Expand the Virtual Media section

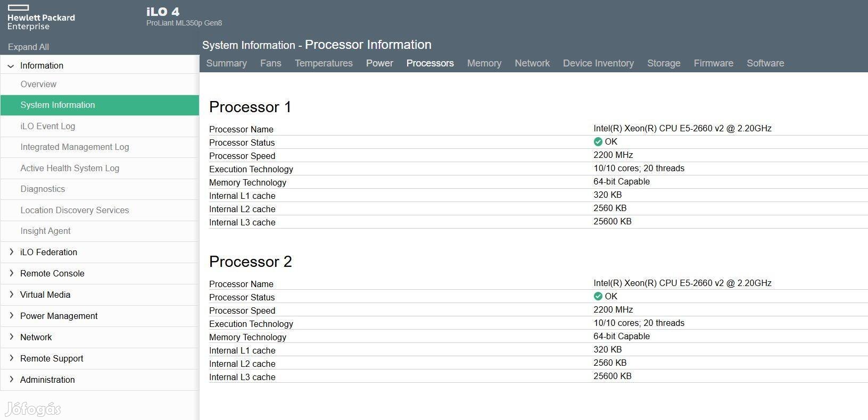pyautogui.click(x=11, y=295)
